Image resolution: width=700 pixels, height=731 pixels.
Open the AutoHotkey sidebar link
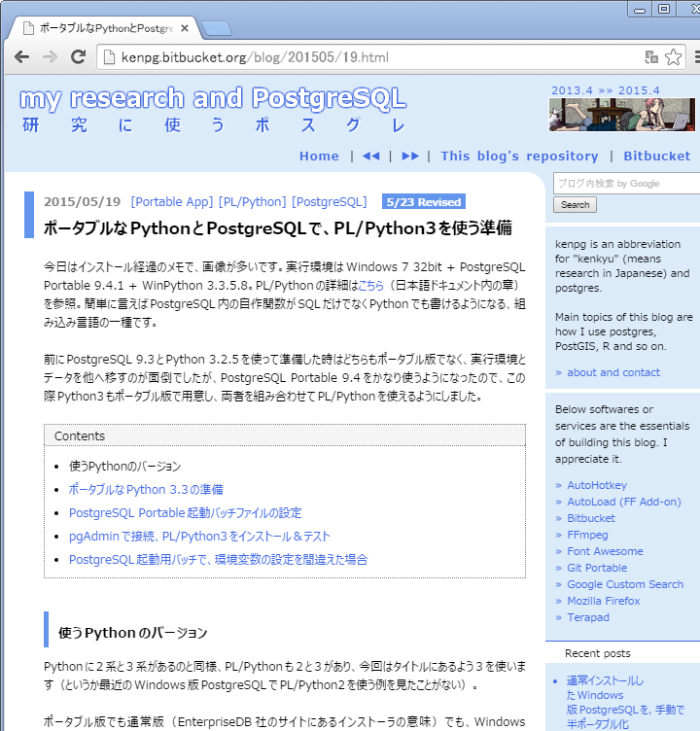pos(597,485)
